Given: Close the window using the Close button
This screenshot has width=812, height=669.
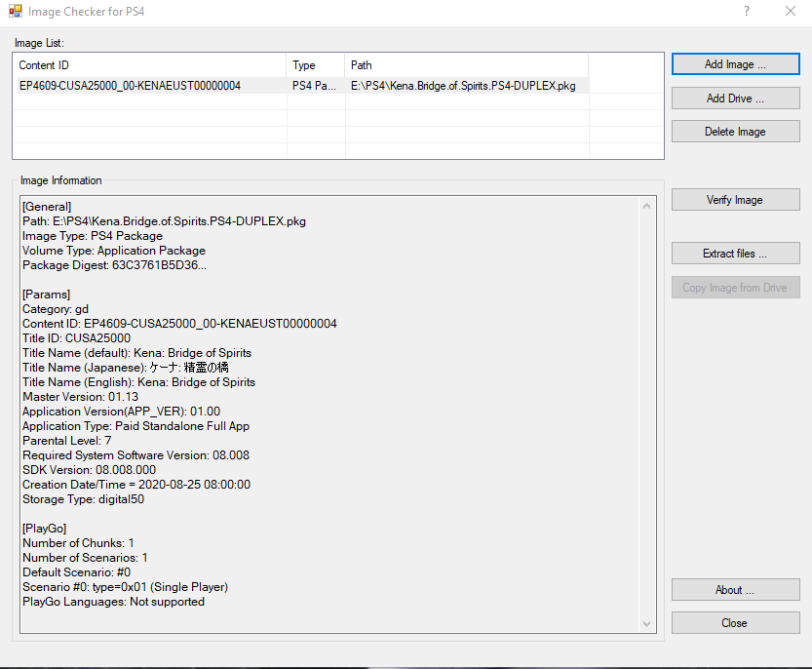Looking at the screenshot, I should [x=735, y=623].
